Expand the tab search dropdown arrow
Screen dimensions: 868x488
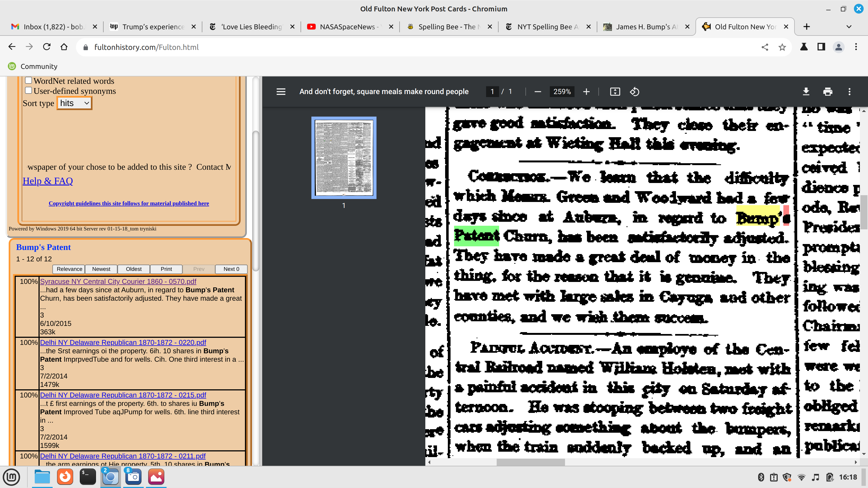(x=849, y=27)
